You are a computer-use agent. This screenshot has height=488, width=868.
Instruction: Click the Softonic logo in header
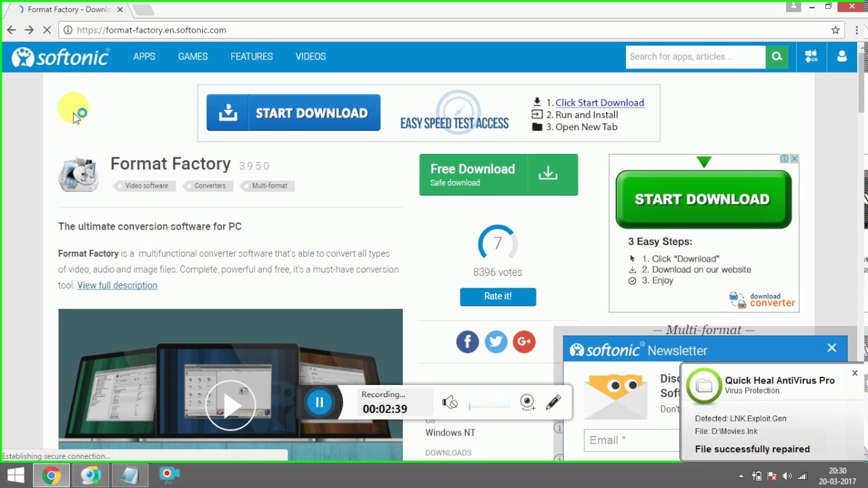click(x=60, y=57)
